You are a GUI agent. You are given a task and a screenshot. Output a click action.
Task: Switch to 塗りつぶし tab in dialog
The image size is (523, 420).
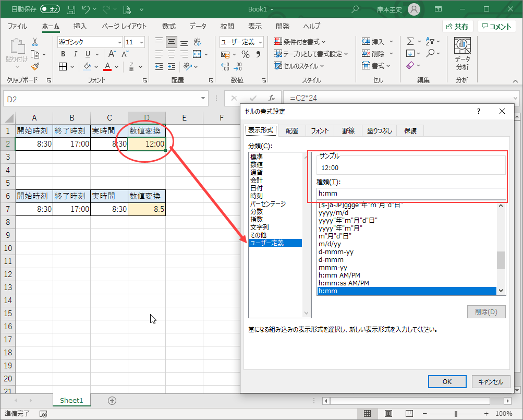pos(380,130)
